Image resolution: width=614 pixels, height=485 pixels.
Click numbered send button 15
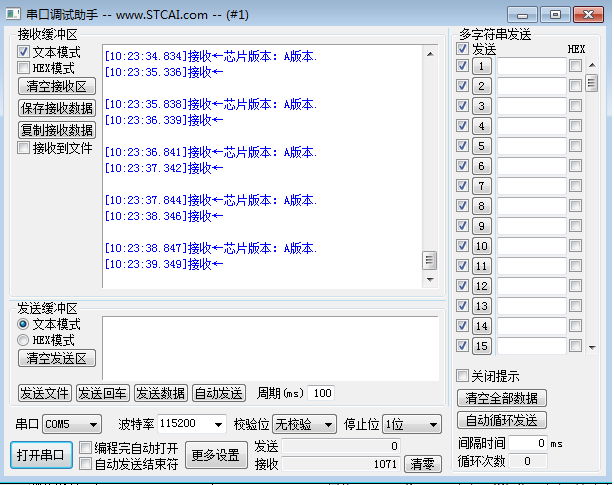click(481, 346)
